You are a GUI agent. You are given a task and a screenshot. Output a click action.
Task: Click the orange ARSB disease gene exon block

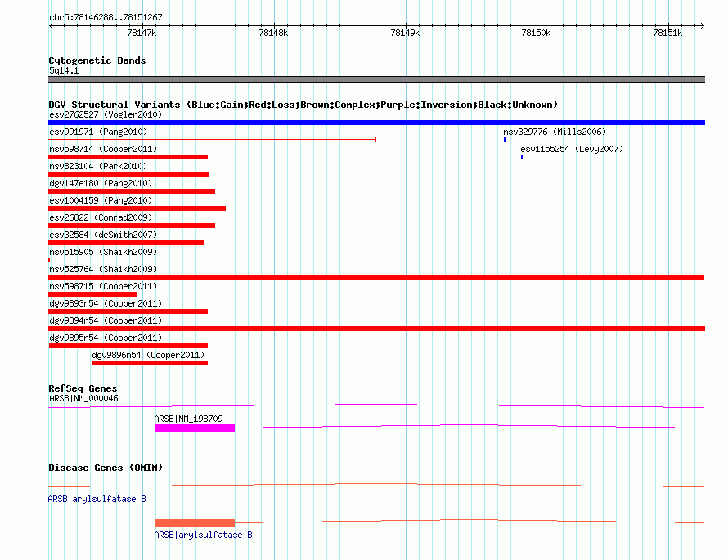click(x=195, y=523)
